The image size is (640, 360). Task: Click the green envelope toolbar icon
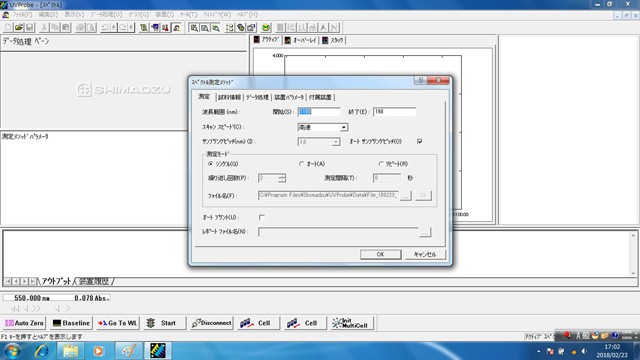pos(266,28)
